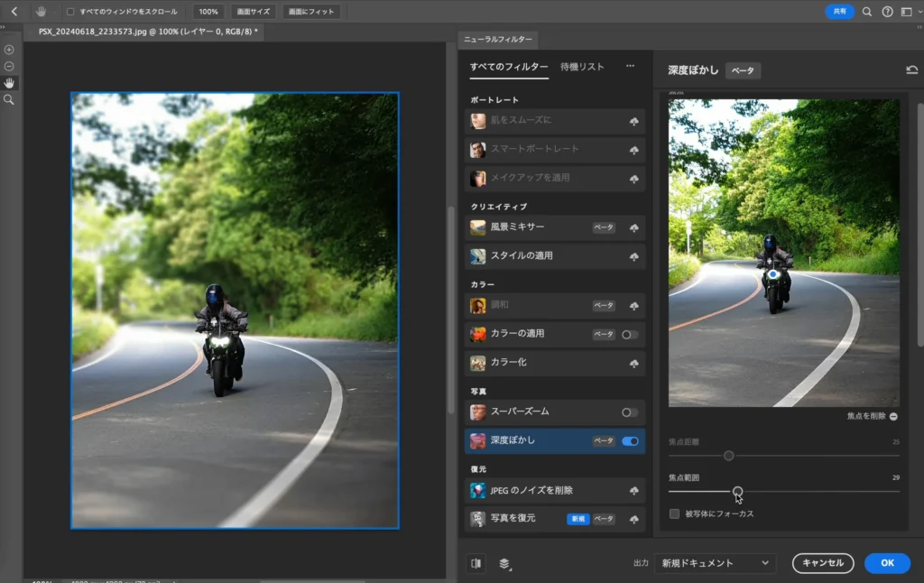Open the 出力 新規ドキュメント dropdown

click(x=716, y=563)
